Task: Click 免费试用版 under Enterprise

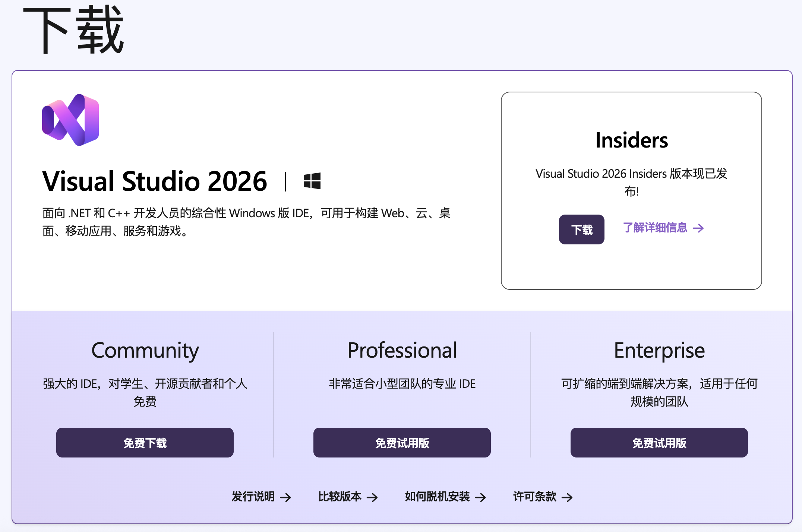Action: [x=659, y=443]
